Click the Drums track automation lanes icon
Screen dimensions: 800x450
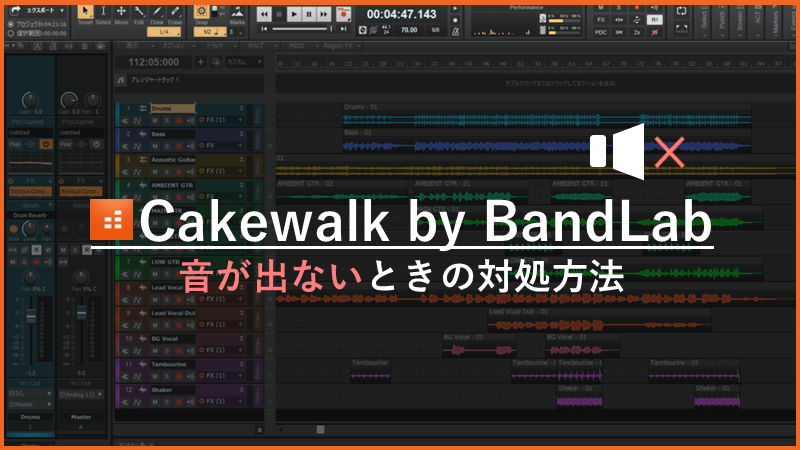coord(137,121)
